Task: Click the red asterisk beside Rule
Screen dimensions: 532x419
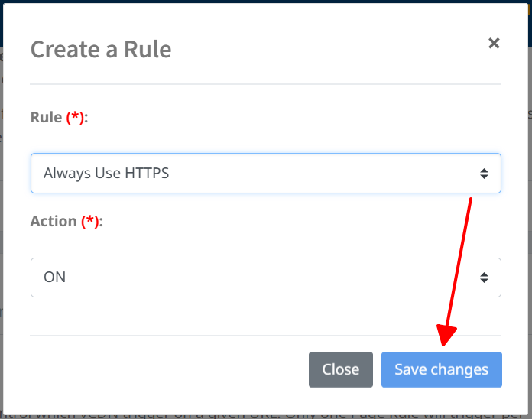Action: (76, 118)
